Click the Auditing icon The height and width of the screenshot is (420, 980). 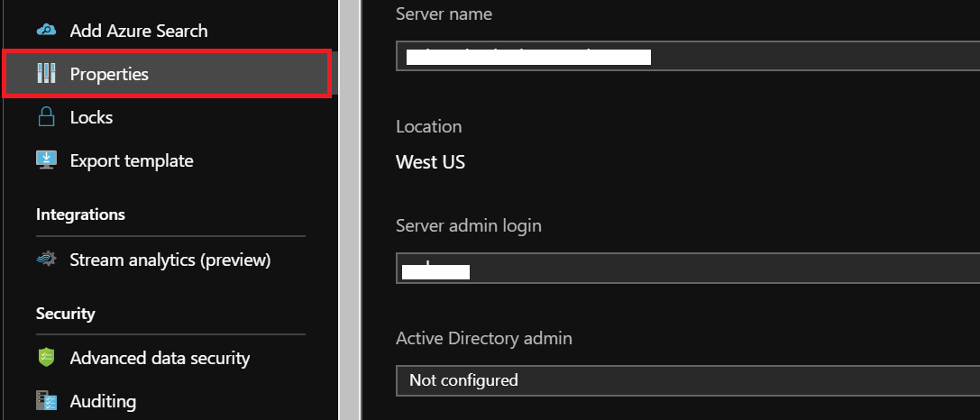(x=46, y=401)
